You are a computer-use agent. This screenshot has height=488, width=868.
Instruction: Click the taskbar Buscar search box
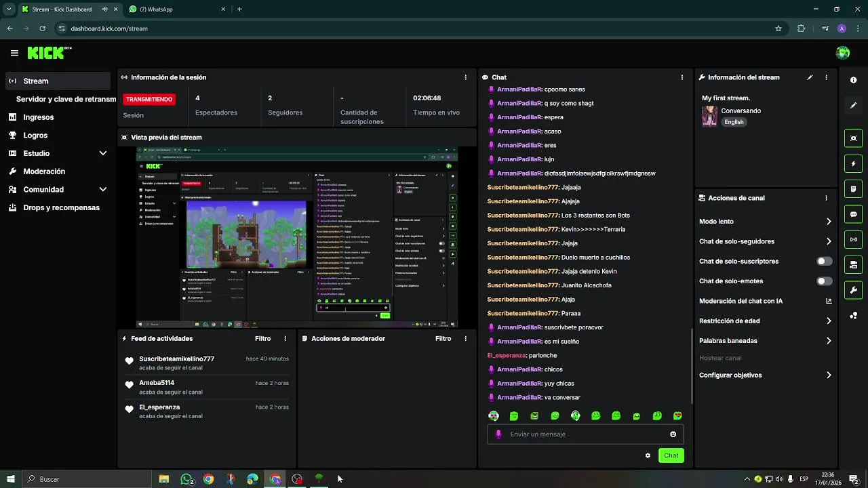[x=87, y=479]
